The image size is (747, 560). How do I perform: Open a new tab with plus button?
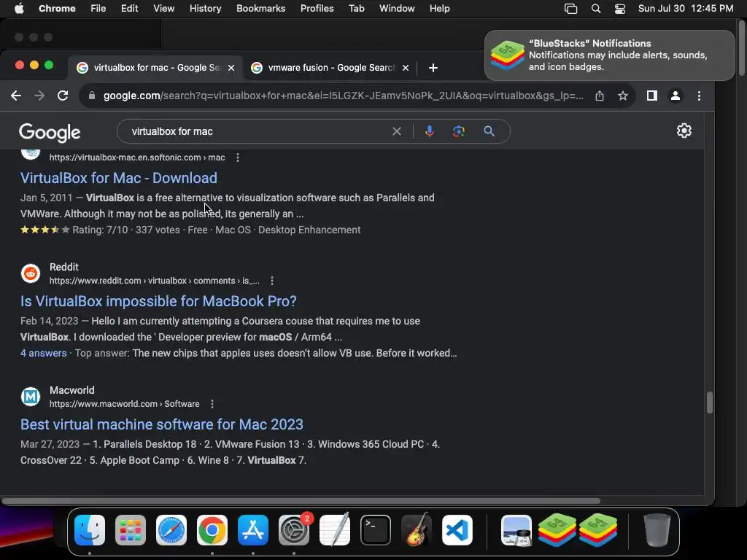point(433,68)
